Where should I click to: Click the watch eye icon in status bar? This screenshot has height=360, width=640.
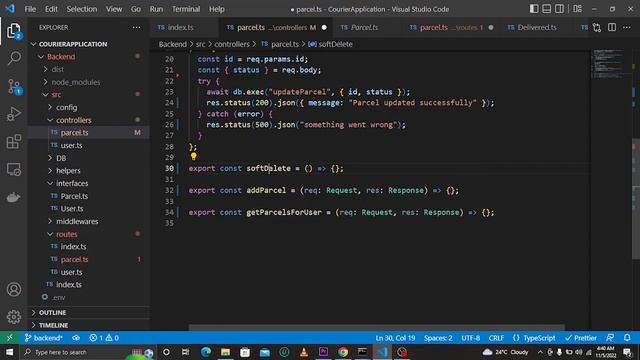pos(76,338)
